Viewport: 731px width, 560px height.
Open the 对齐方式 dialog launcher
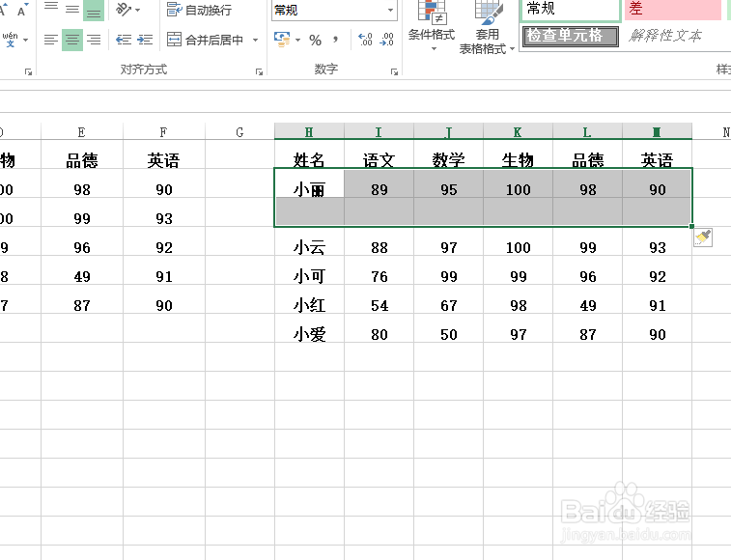[x=259, y=71]
